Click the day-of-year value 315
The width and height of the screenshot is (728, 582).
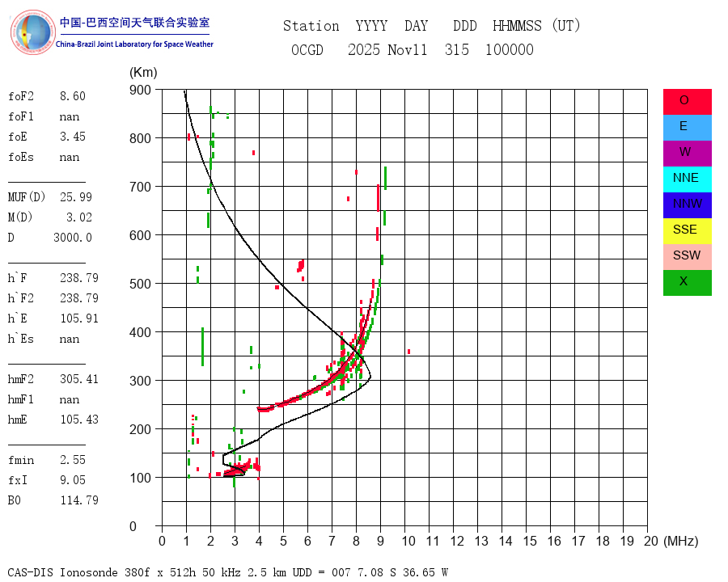[457, 49]
